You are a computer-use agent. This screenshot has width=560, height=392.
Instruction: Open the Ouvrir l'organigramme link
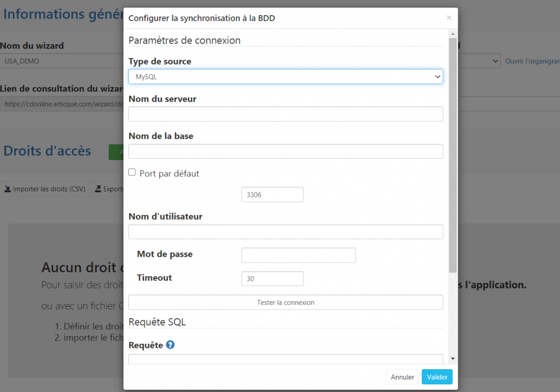pyautogui.click(x=532, y=61)
